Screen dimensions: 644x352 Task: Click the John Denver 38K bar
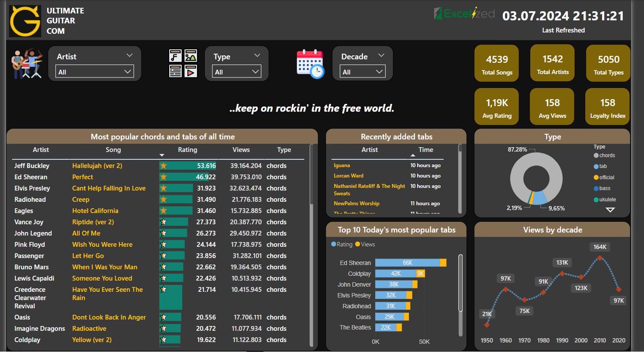(x=394, y=284)
